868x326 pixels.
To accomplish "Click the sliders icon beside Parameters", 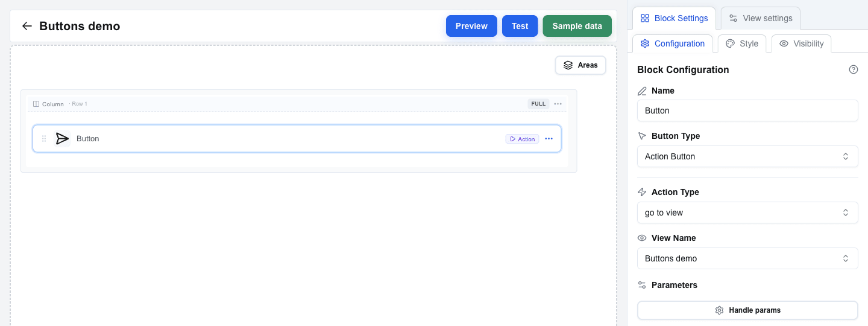I will pyautogui.click(x=642, y=285).
